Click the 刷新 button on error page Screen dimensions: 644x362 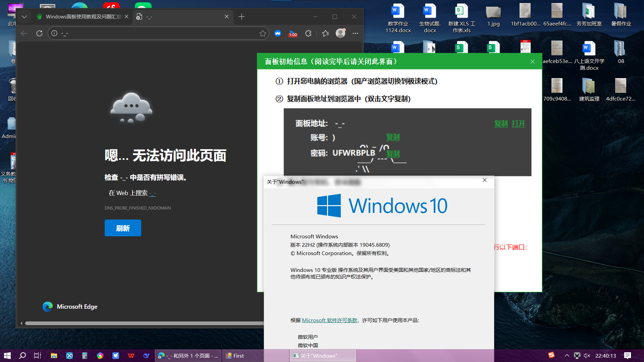123,228
